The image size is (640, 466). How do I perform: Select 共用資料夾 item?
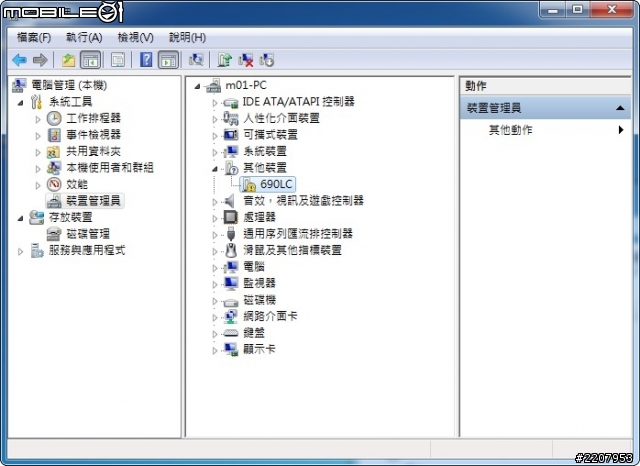93,151
